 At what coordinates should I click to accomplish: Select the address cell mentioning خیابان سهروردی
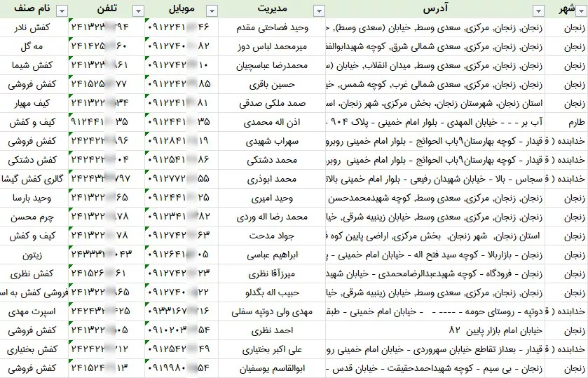pyautogui.click(x=435, y=349)
